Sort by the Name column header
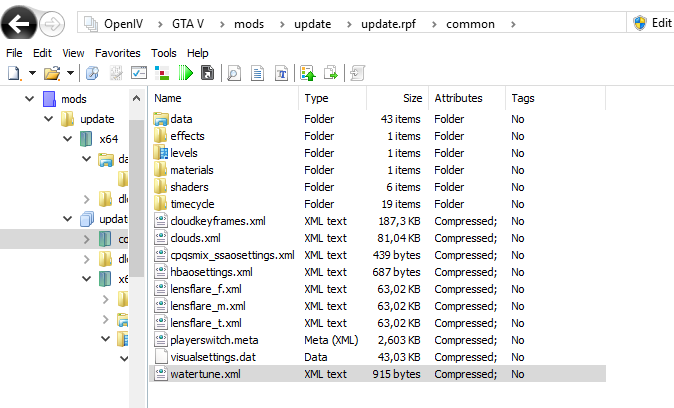The height and width of the screenshot is (408, 674). click(x=224, y=98)
